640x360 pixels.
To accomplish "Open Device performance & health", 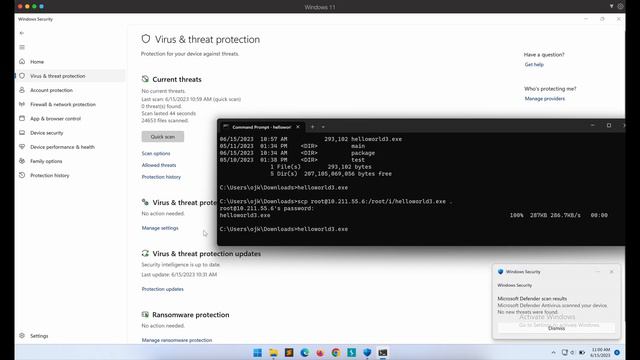I will pyautogui.click(x=62, y=147).
